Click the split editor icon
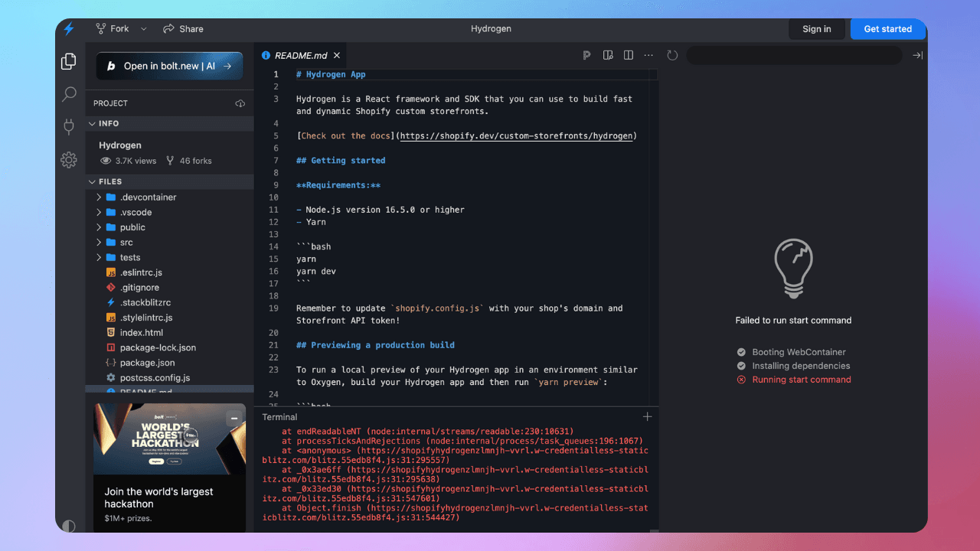The height and width of the screenshot is (551, 980). [629, 55]
